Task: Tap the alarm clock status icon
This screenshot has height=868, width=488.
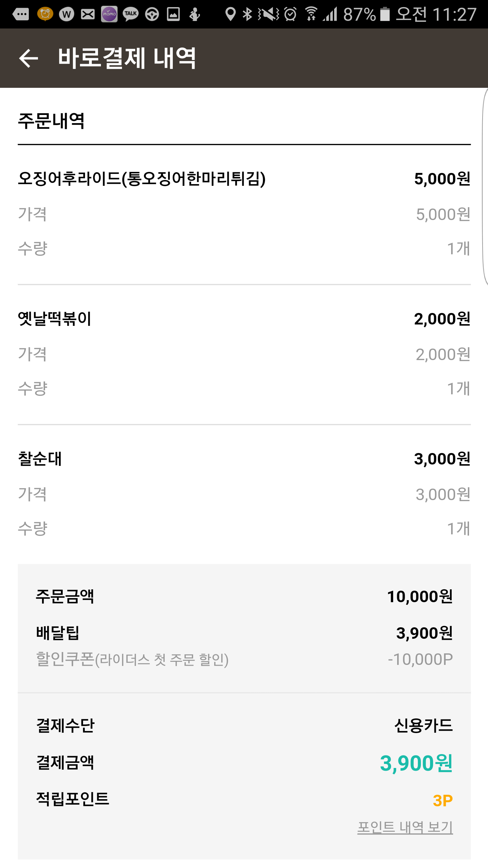Action: [x=290, y=14]
